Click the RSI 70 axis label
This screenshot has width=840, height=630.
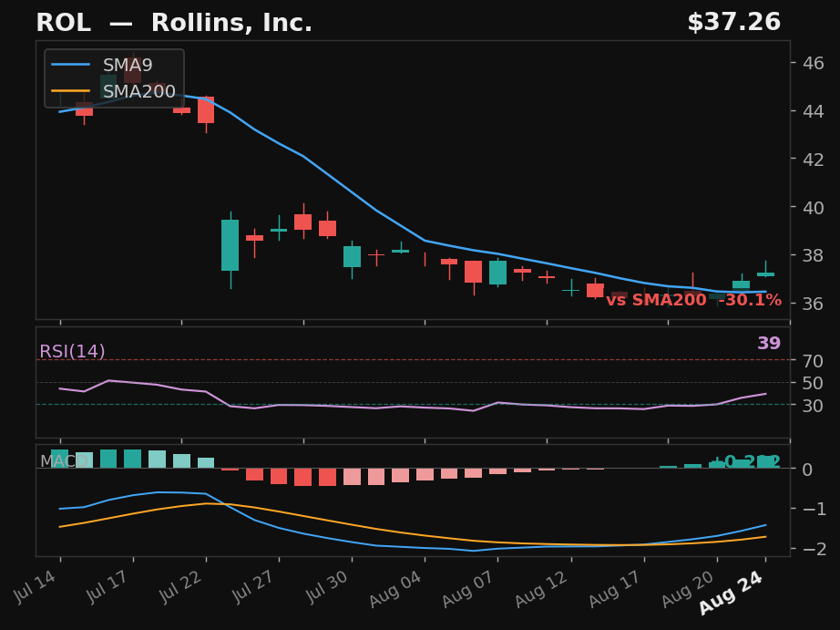(x=813, y=361)
